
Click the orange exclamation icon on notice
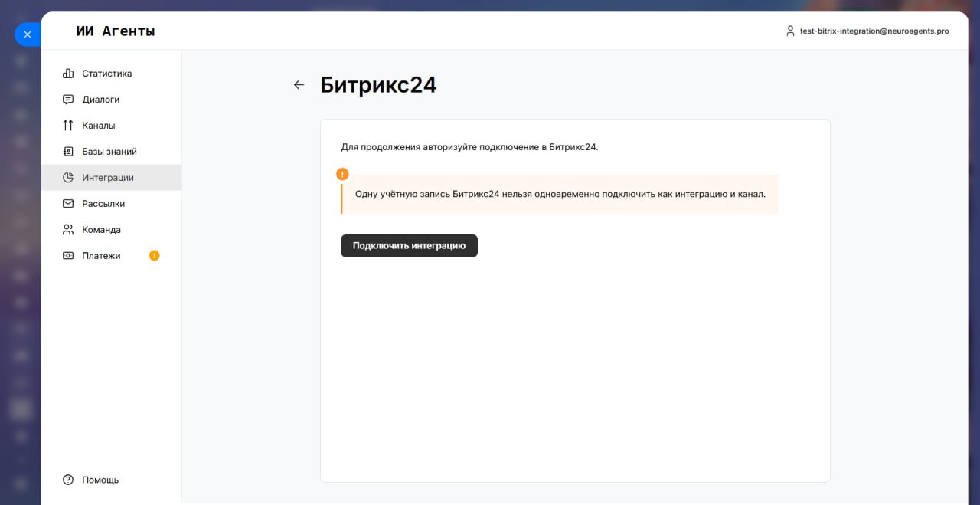(x=342, y=174)
